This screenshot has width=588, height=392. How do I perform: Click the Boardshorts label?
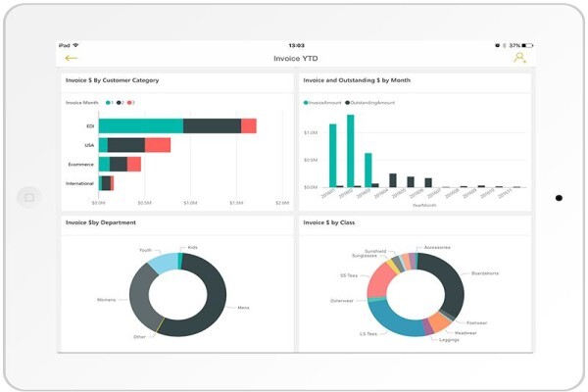485,273
